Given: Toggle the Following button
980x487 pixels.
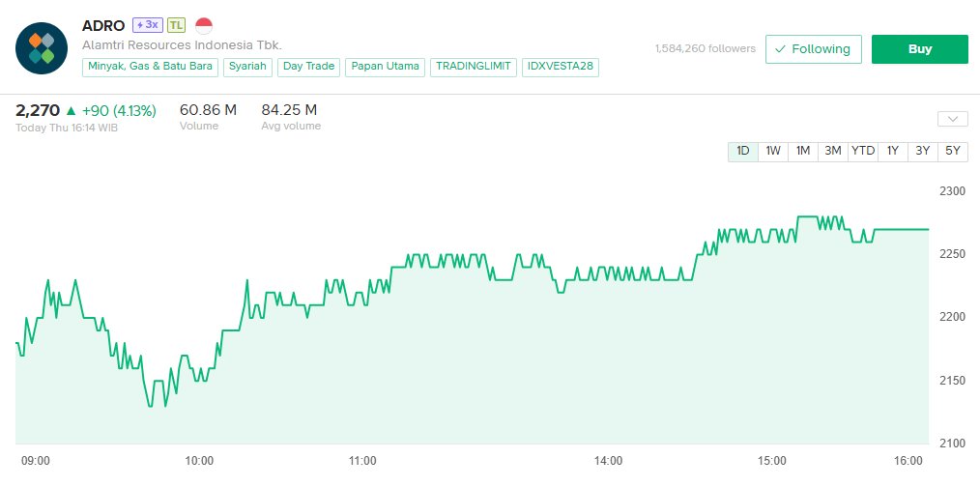Looking at the screenshot, I should point(813,48).
